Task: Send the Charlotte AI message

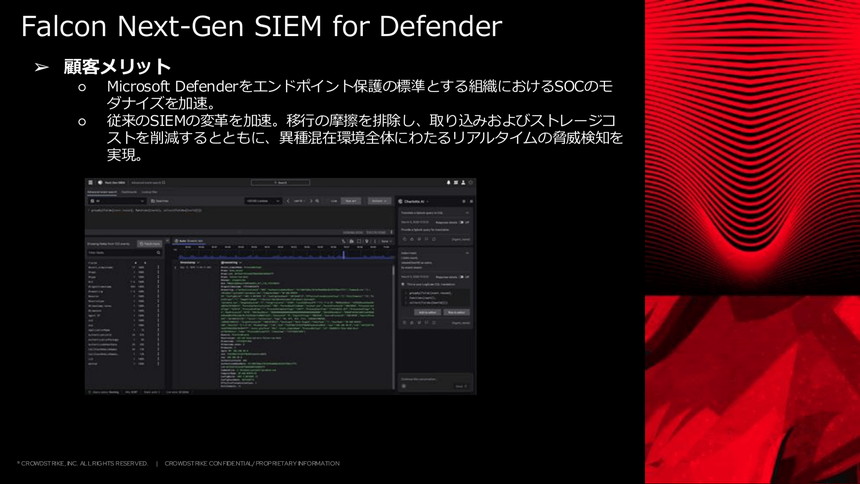Action: coord(461,386)
